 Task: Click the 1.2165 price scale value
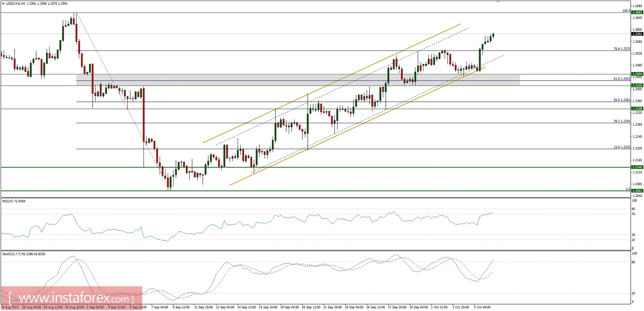[637, 160]
